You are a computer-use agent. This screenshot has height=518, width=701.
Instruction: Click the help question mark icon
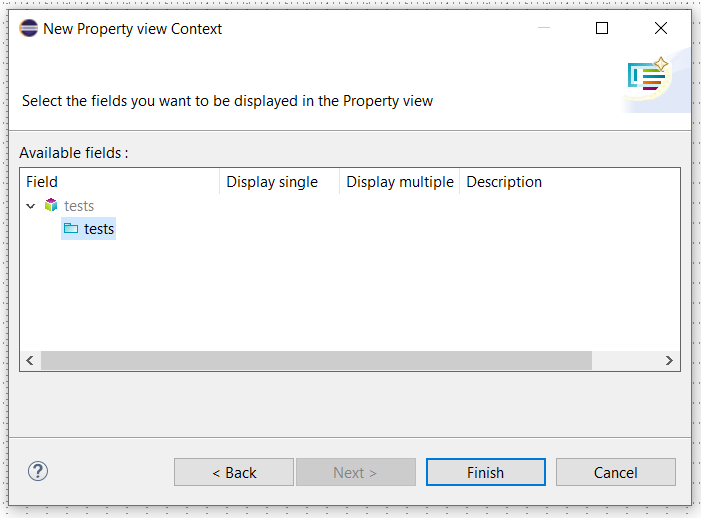point(38,471)
